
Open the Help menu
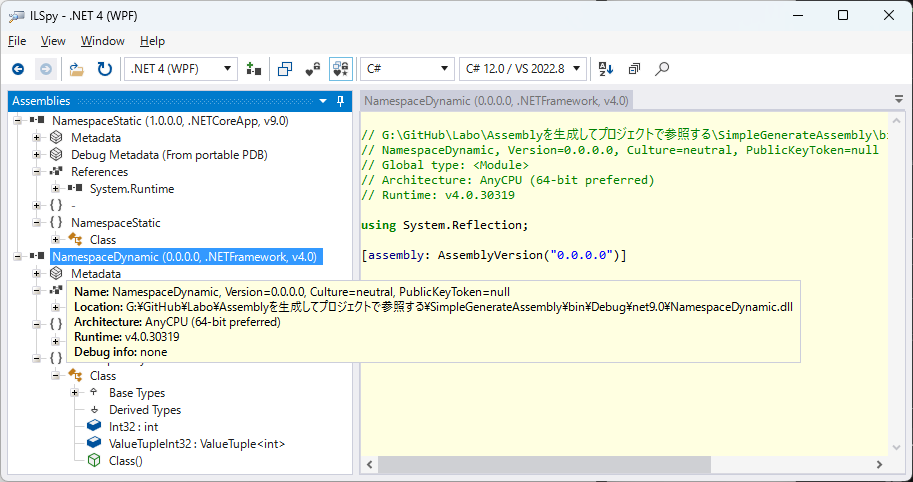tap(152, 41)
